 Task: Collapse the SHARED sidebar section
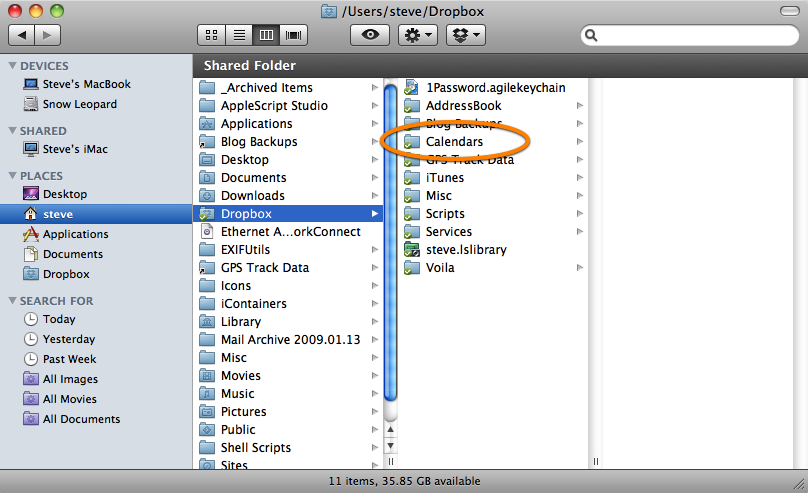(13, 131)
